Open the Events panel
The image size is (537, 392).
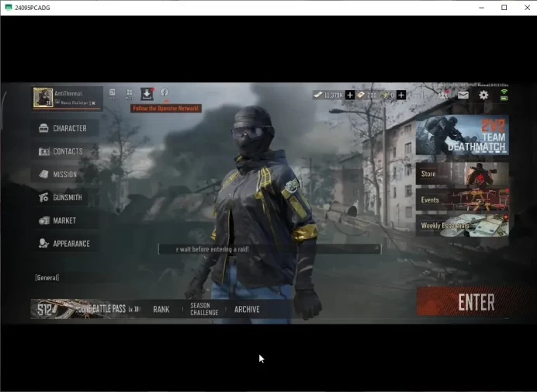462,199
